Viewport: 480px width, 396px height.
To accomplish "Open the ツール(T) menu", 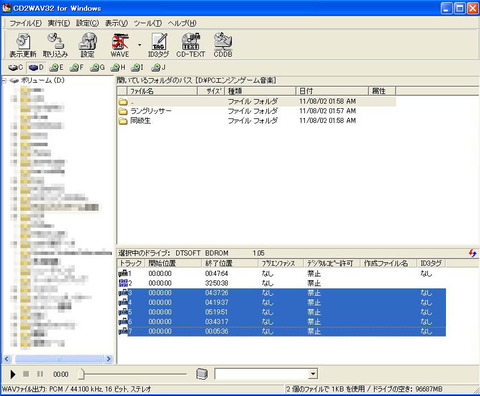I will [x=148, y=23].
